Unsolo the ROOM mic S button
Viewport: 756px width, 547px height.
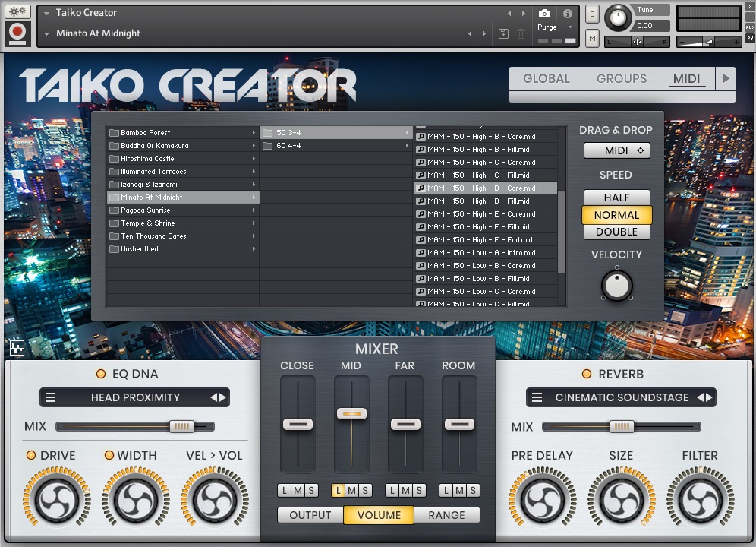click(473, 491)
